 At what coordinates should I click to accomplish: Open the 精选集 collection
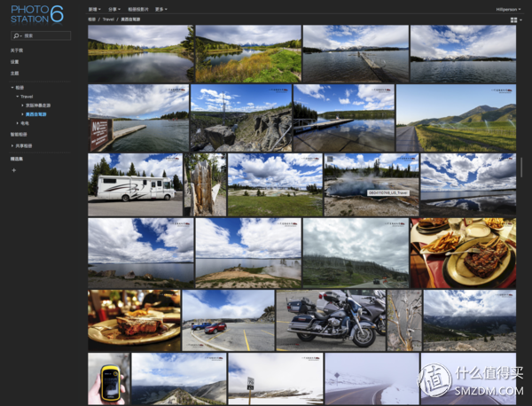tap(17, 159)
